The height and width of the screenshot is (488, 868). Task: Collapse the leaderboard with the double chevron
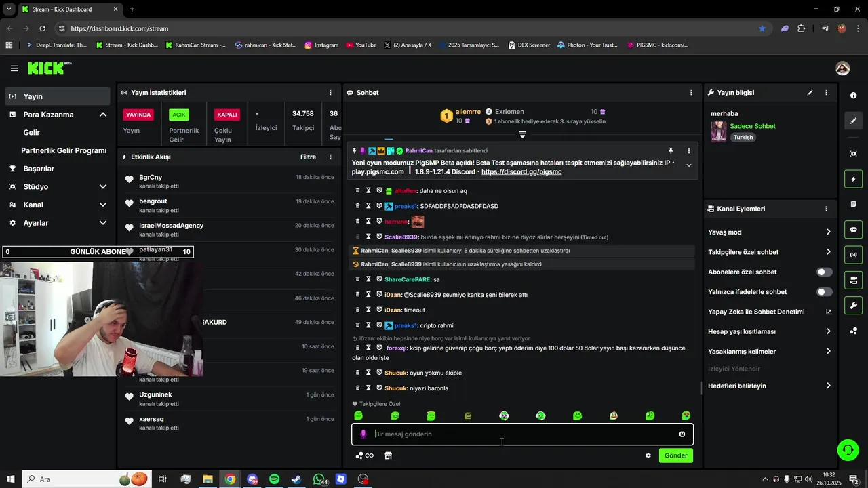[522, 135]
